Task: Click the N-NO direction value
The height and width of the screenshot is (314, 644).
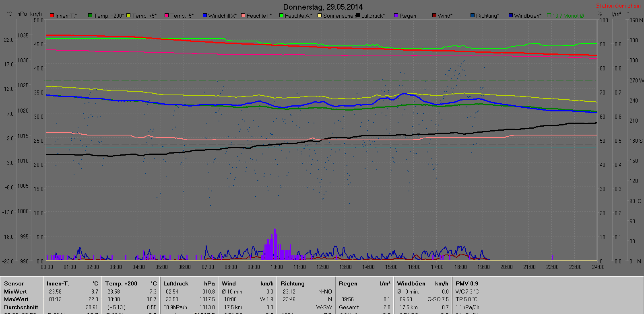Action: click(325, 291)
